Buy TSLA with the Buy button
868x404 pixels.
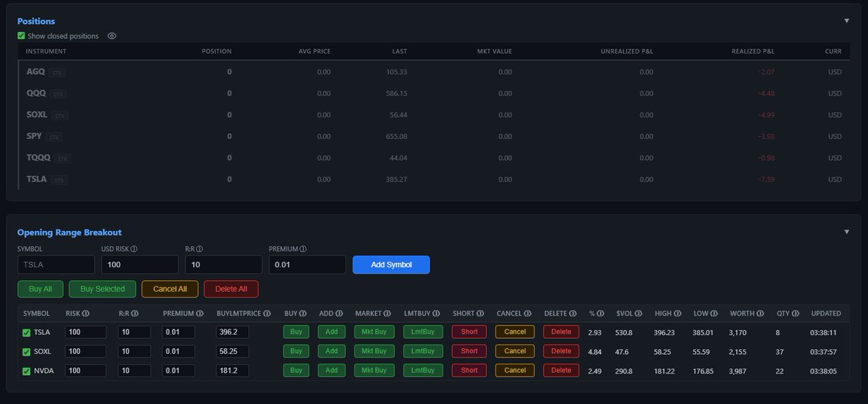pos(296,332)
